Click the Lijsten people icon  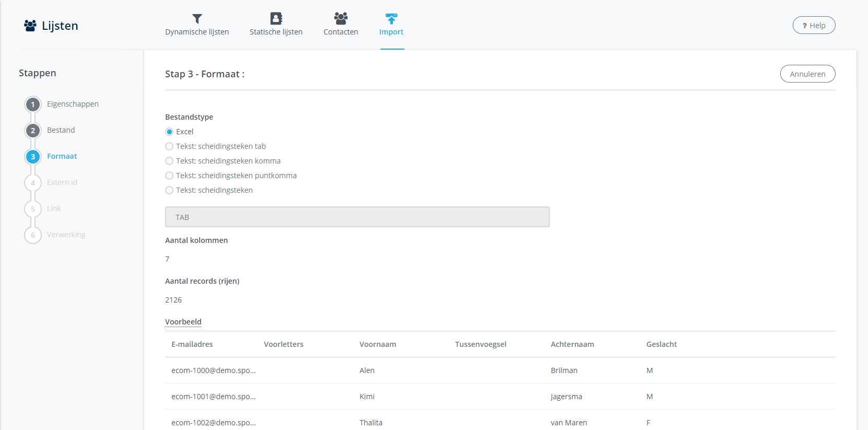[30, 26]
